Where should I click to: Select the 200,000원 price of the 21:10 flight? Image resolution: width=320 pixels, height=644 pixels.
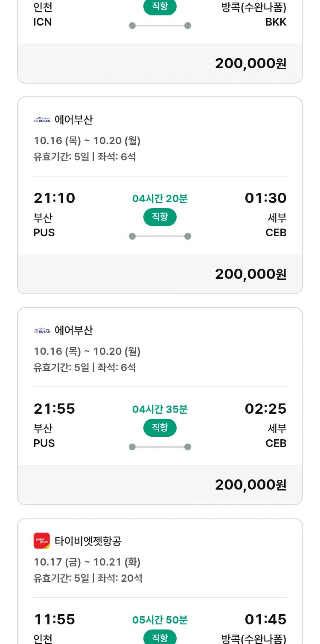tap(250, 274)
